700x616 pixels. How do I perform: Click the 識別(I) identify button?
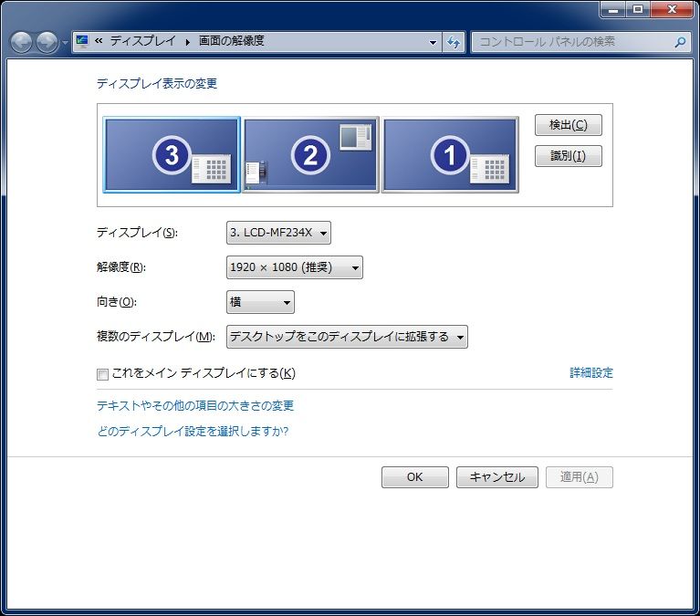point(569,156)
